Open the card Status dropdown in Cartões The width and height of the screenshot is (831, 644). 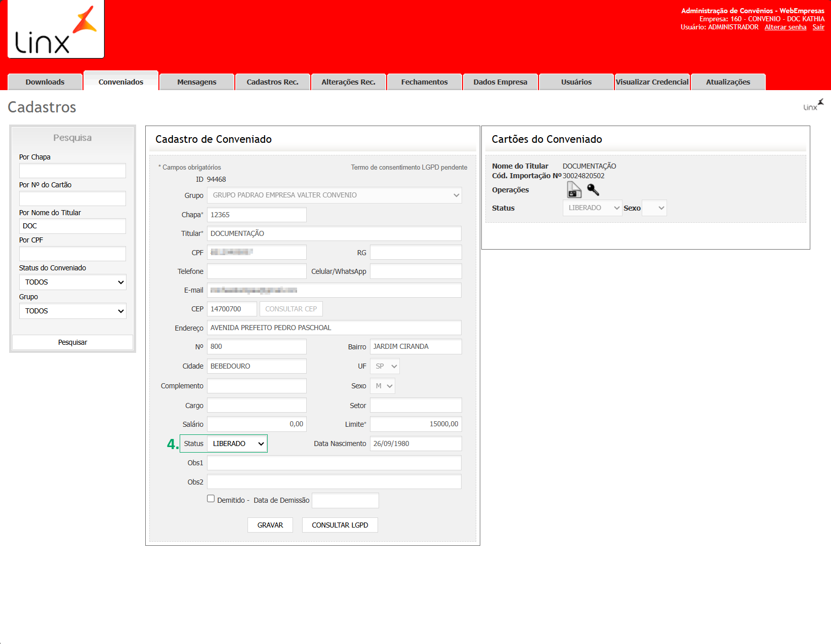tap(592, 208)
